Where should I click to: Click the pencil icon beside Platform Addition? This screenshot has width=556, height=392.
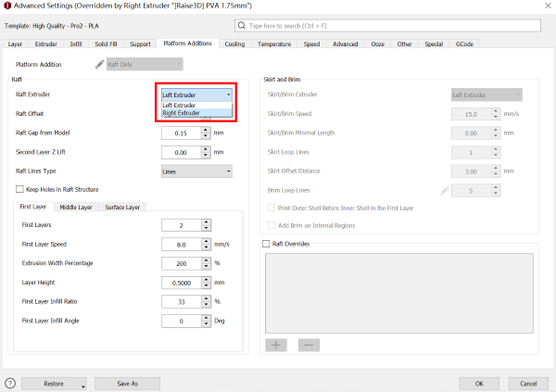click(x=100, y=64)
